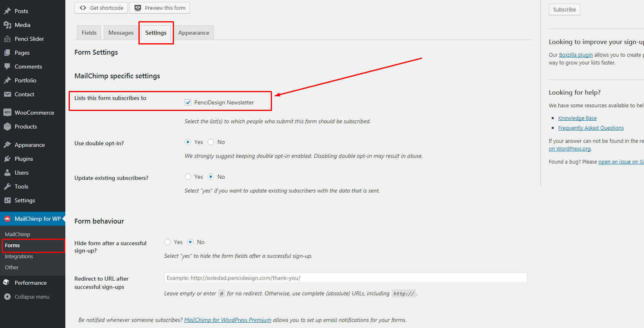The width and height of the screenshot is (644, 328).
Task: Open the Frequently Asked Questions link
Action: pos(591,128)
